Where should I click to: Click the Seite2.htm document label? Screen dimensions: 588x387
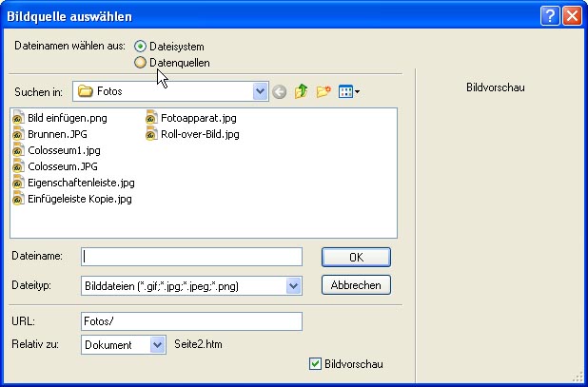click(x=198, y=344)
